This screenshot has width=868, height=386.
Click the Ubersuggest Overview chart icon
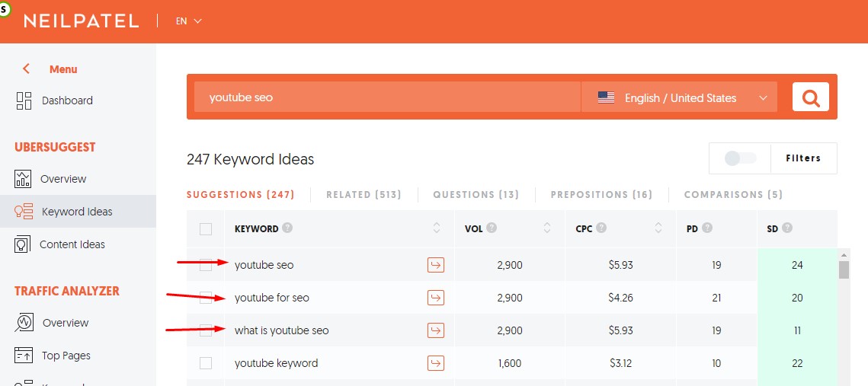(23, 179)
